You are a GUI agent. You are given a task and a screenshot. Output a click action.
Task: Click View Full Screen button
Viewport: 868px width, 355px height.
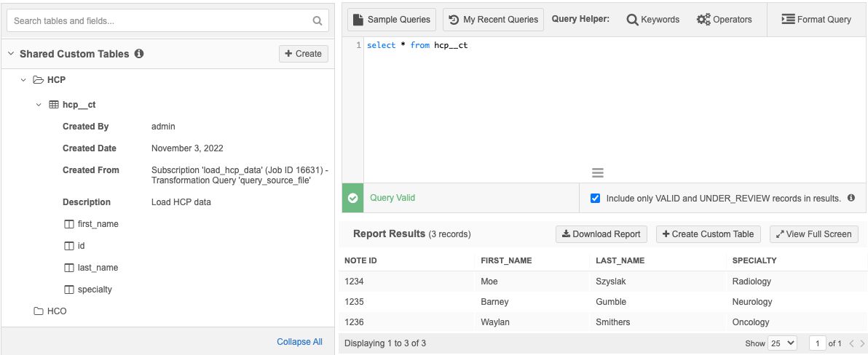pyautogui.click(x=813, y=234)
